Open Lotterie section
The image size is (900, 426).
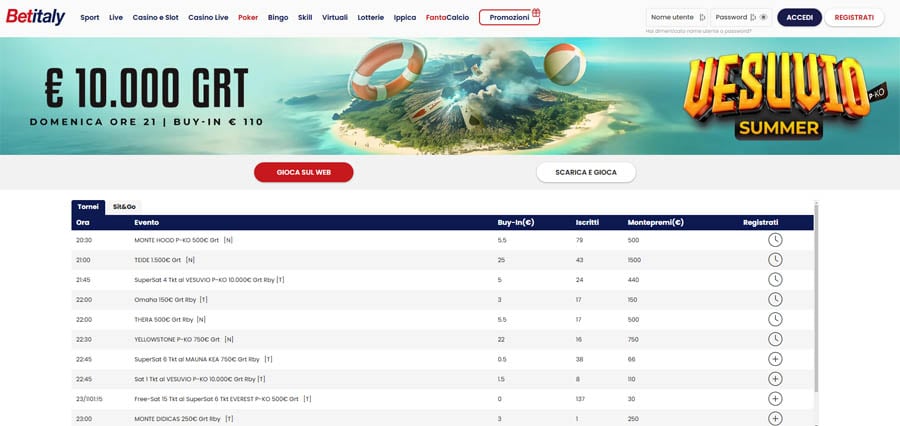click(x=371, y=17)
